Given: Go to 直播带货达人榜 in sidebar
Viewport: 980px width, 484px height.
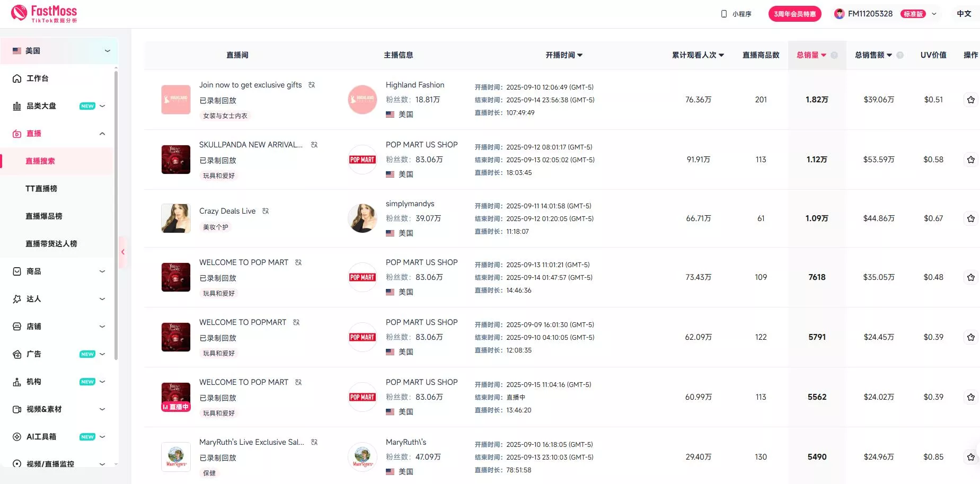Looking at the screenshot, I should click(51, 244).
